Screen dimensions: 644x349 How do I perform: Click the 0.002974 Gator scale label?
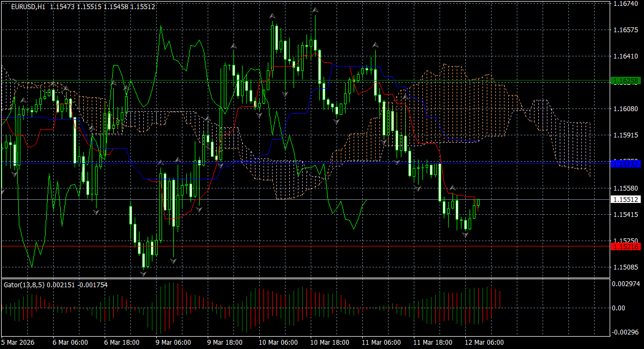click(626, 283)
